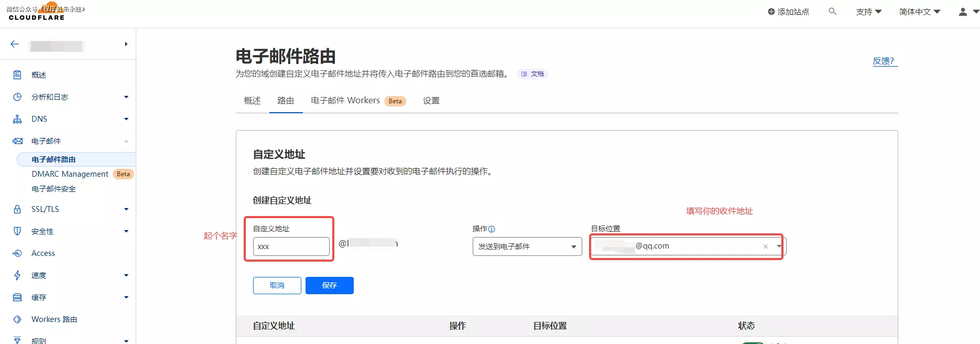Click the 取消 button

[277, 285]
